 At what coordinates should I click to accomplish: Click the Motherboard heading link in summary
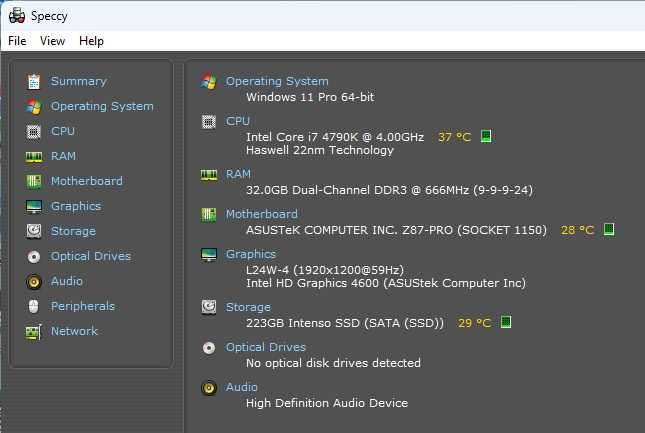pyautogui.click(x=262, y=214)
